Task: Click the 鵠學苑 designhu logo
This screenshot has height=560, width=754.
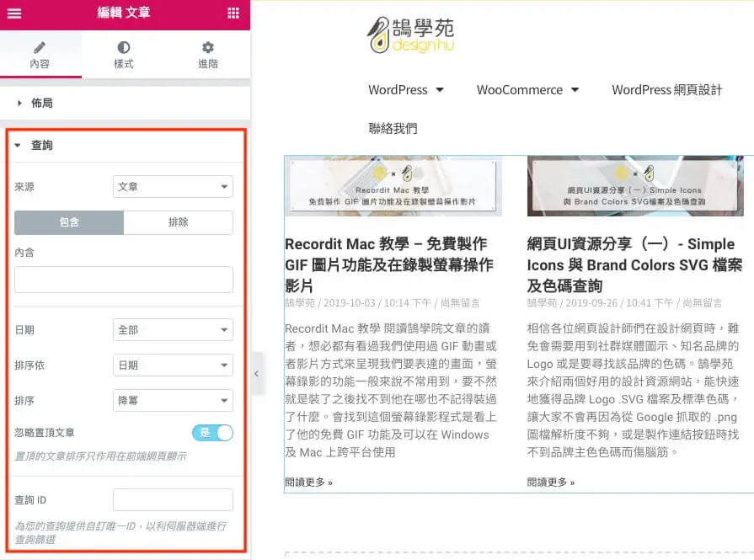Action: [410, 35]
